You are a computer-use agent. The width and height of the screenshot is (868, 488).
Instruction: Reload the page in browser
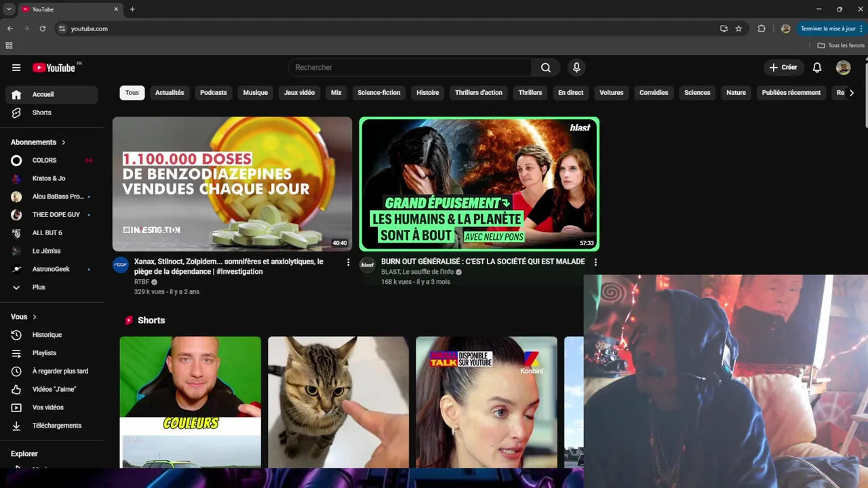tap(43, 28)
